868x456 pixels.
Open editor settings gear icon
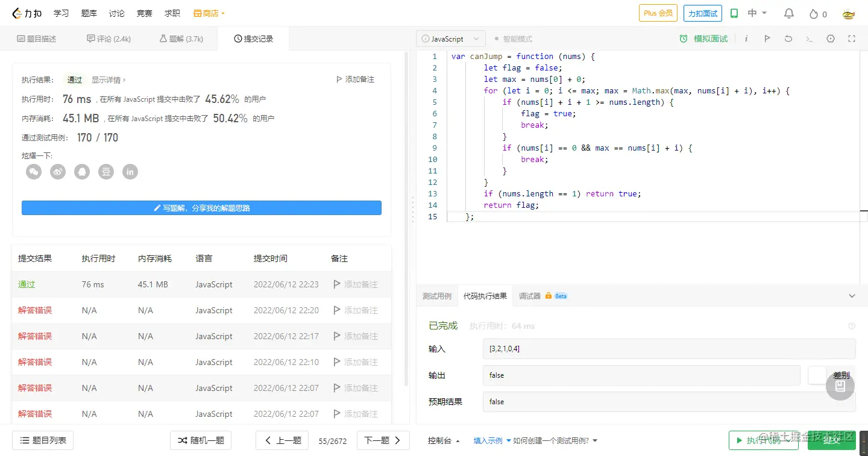point(831,39)
